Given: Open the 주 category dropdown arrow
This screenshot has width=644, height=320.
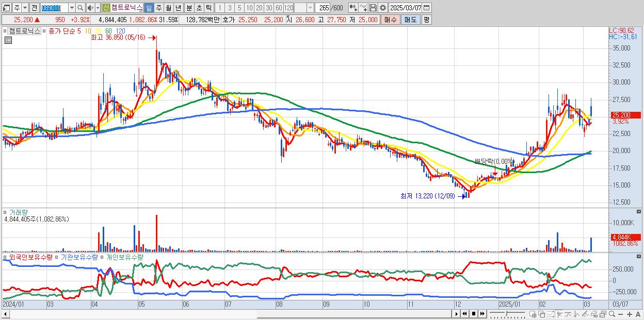Looking at the screenshot, I should click(x=24, y=8).
